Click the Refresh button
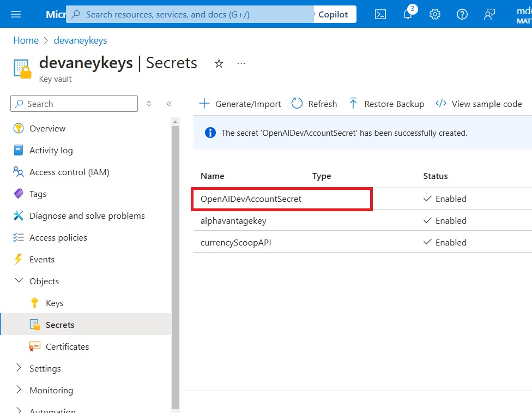Viewport: 532px width, 413px height. click(x=314, y=104)
